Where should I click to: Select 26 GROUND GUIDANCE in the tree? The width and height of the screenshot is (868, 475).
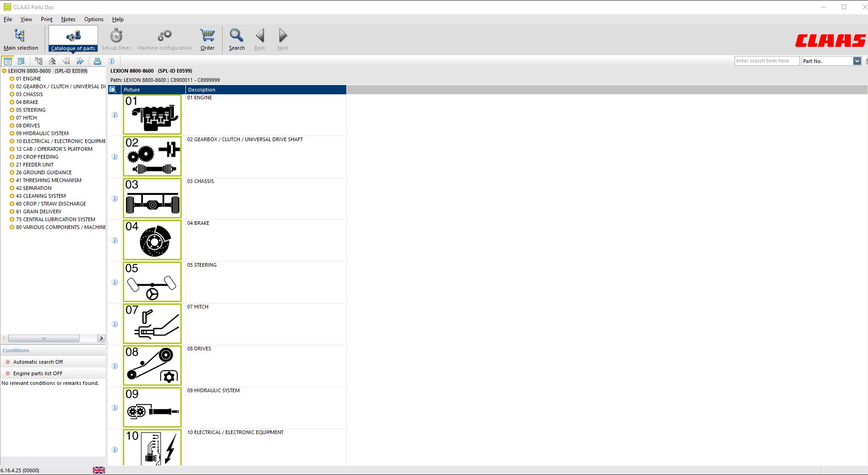tap(44, 172)
